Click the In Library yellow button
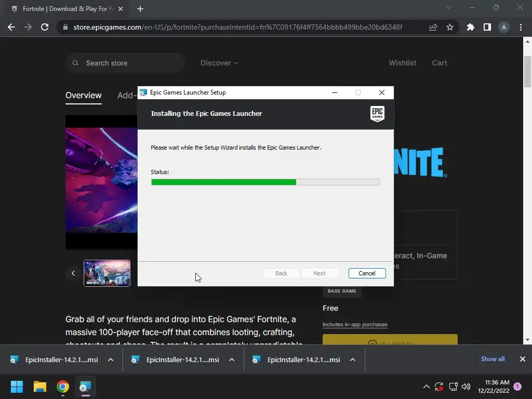The height and width of the screenshot is (399, 532). click(390, 340)
